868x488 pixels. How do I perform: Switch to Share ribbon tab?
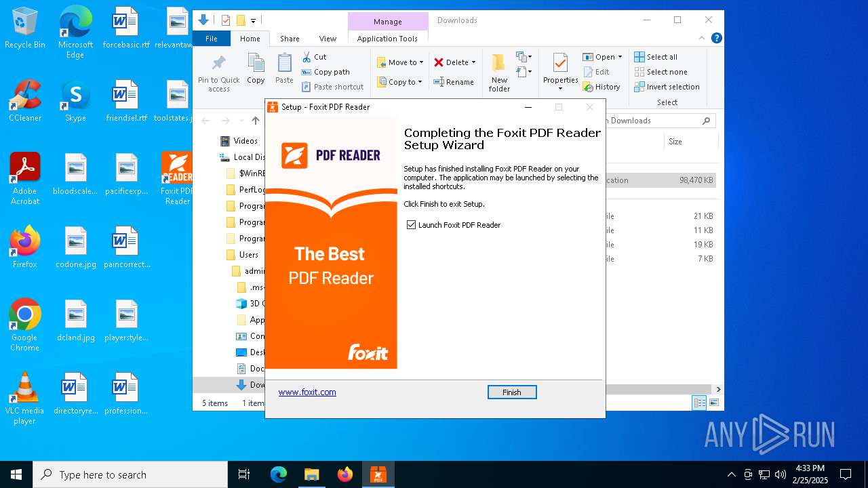coord(290,39)
